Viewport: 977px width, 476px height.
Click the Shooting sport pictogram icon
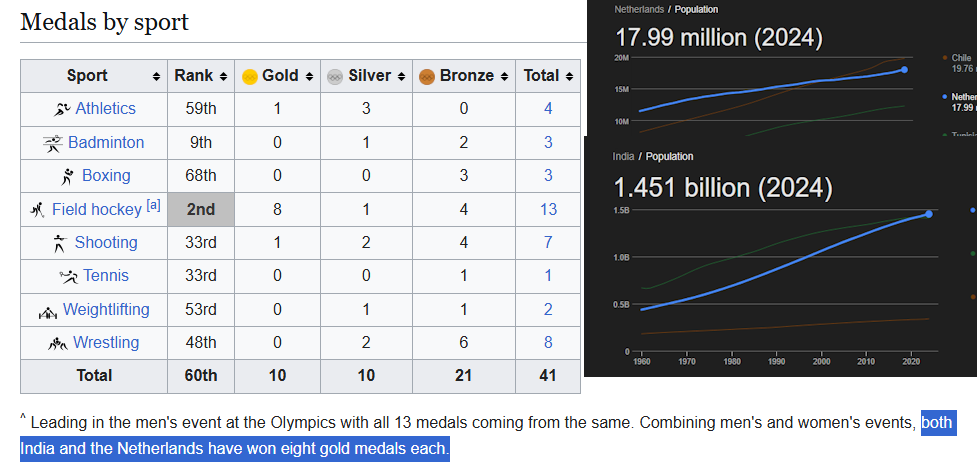coord(60,243)
